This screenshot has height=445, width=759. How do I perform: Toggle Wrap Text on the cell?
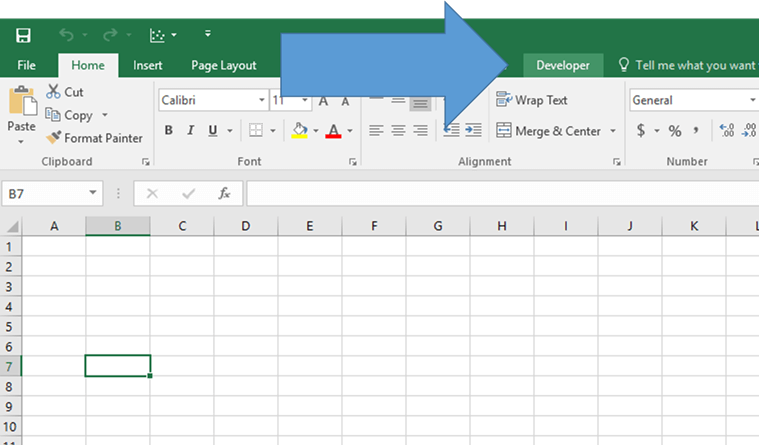[532, 100]
